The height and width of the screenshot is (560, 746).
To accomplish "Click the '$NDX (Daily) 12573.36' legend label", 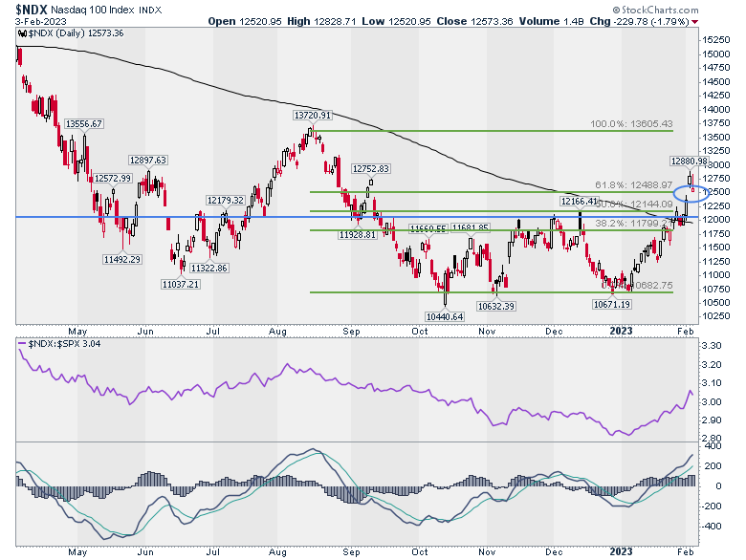I will click(77, 33).
